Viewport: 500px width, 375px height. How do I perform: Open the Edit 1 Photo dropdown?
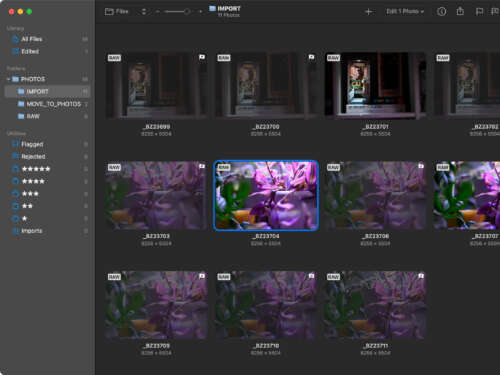[405, 12]
